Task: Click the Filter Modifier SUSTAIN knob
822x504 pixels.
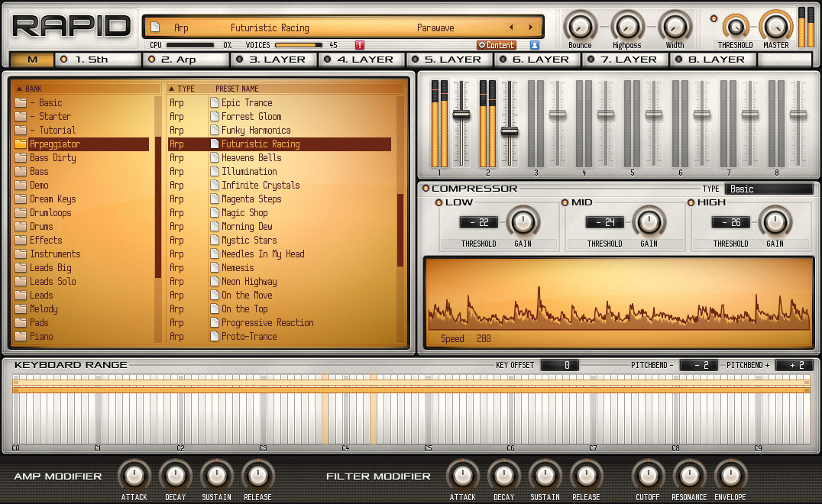Action: tap(545, 476)
